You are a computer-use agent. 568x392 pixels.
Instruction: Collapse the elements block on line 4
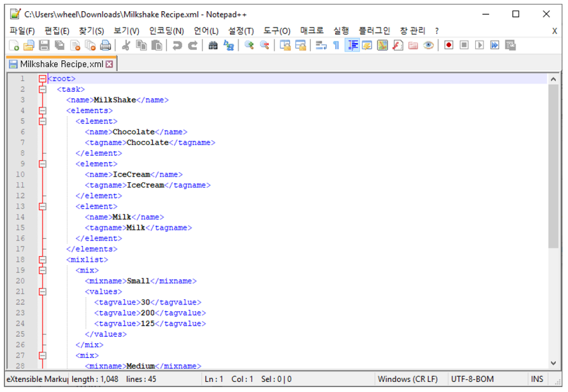pyautogui.click(x=42, y=110)
